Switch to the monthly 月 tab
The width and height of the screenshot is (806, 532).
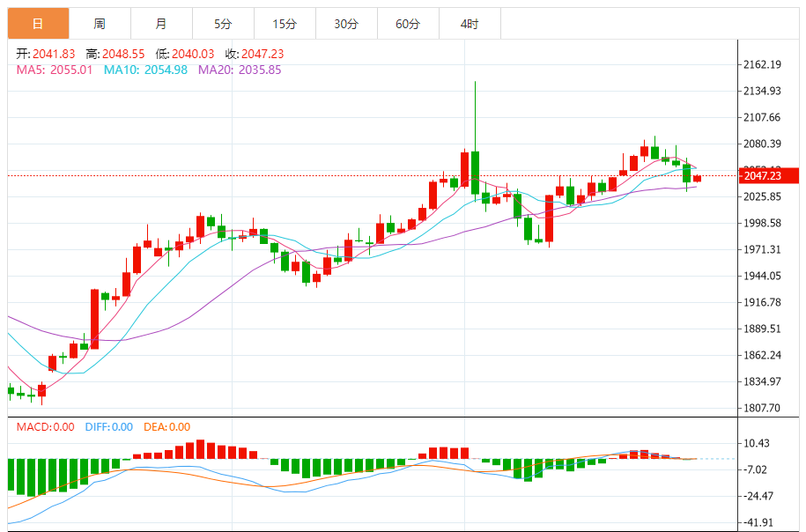pos(161,24)
